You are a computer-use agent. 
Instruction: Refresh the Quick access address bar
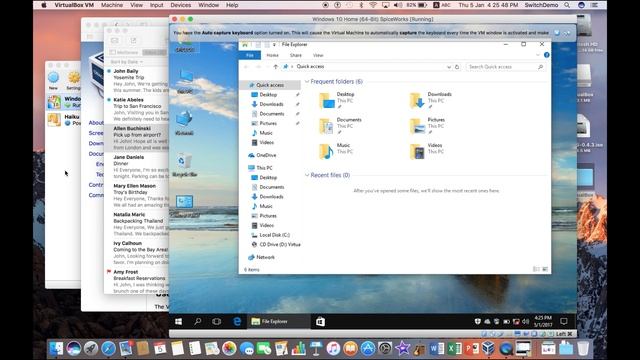pyautogui.click(x=457, y=67)
